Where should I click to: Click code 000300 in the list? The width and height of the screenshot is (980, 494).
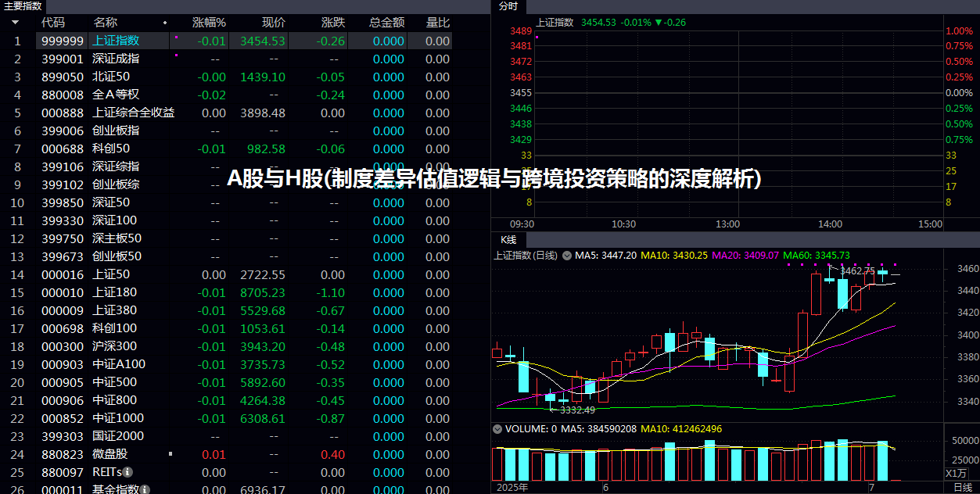pyautogui.click(x=63, y=346)
